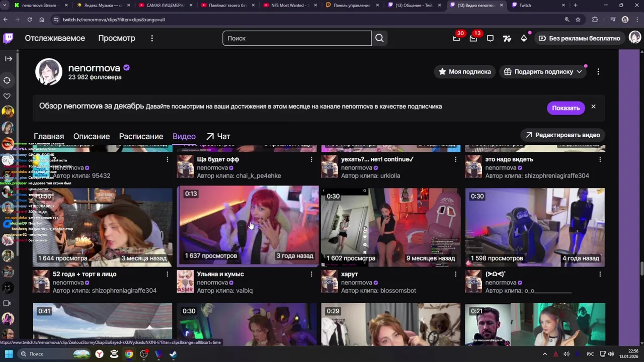Screen dimensions: 644x362
Task: Expand the left sidebar arrow
Action: click(x=9, y=59)
